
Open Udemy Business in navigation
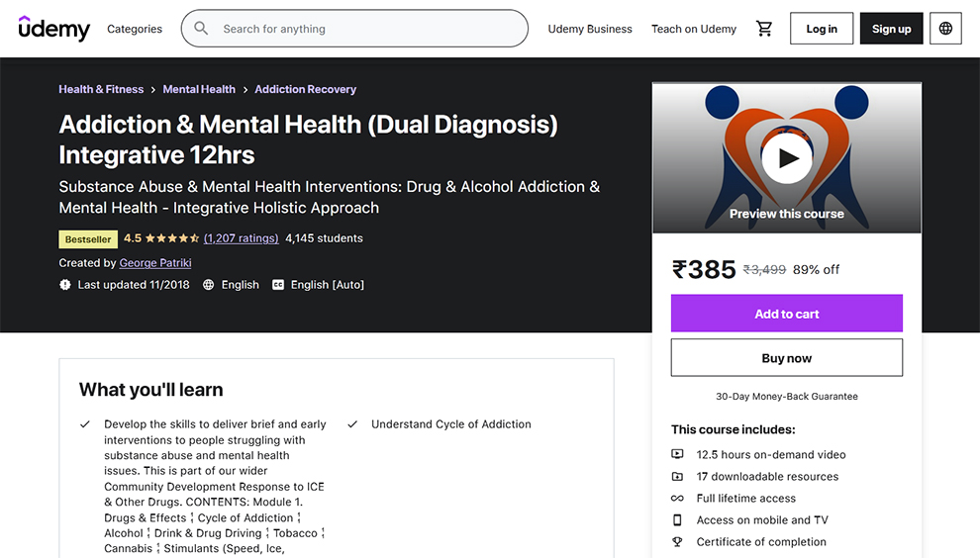pos(590,29)
